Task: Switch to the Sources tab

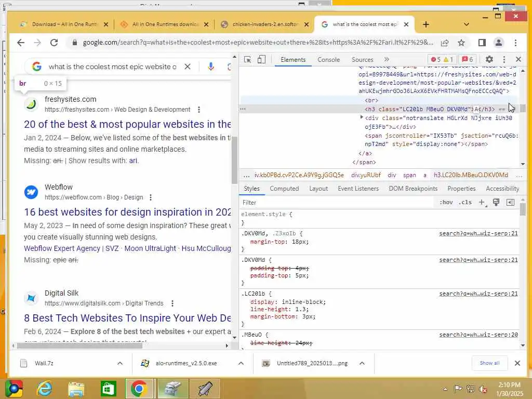Action: coord(362,60)
